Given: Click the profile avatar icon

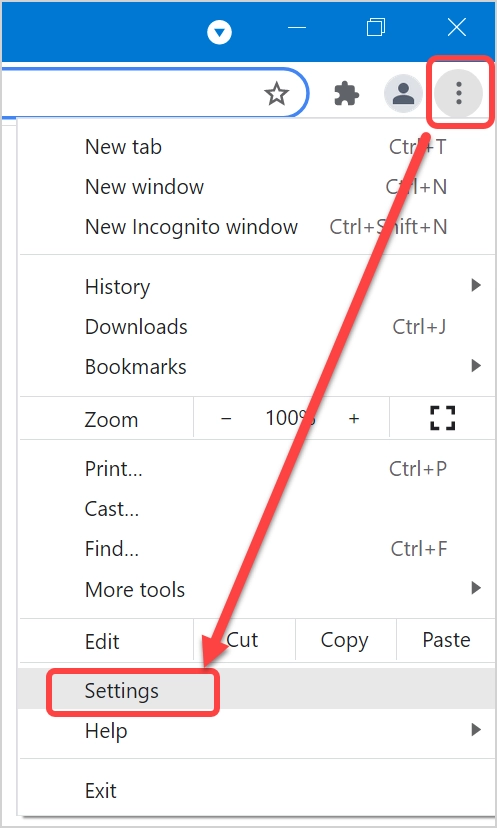Looking at the screenshot, I should [x=404, y=94].
